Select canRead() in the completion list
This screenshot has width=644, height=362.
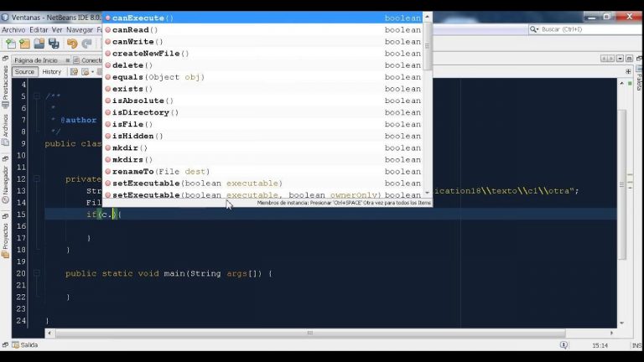[262, 30]
